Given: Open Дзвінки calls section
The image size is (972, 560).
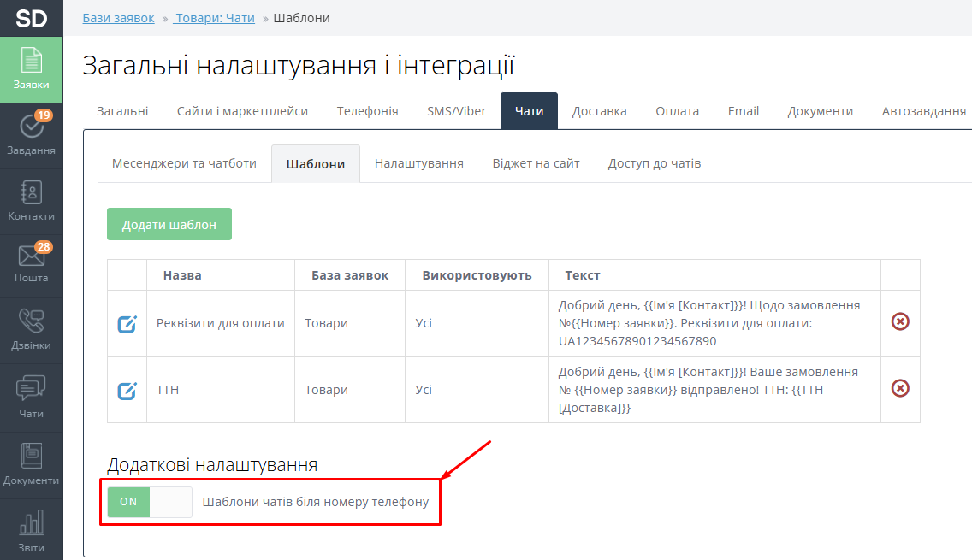Looking at the screenshot, I should click(31, 330).
